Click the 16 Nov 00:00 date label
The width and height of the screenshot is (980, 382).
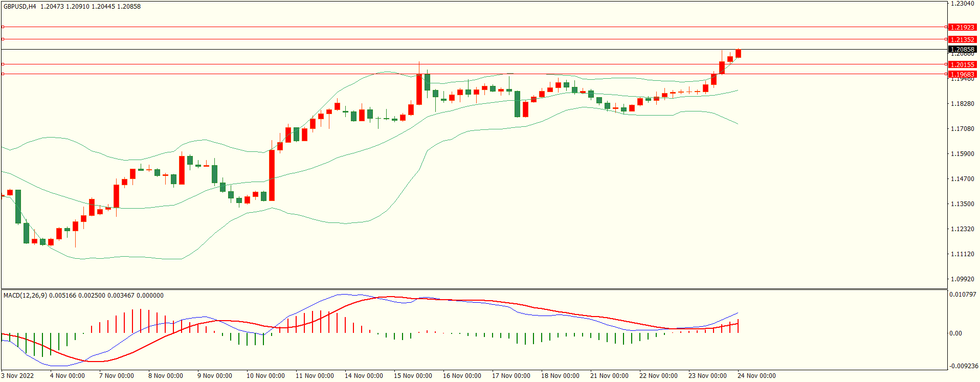(x=462, y=376)
